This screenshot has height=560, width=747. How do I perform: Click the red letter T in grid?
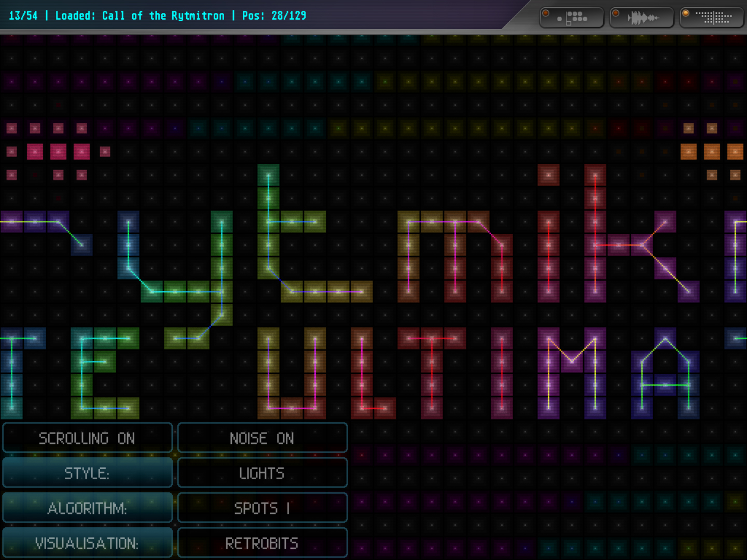(x=432, y=373)
